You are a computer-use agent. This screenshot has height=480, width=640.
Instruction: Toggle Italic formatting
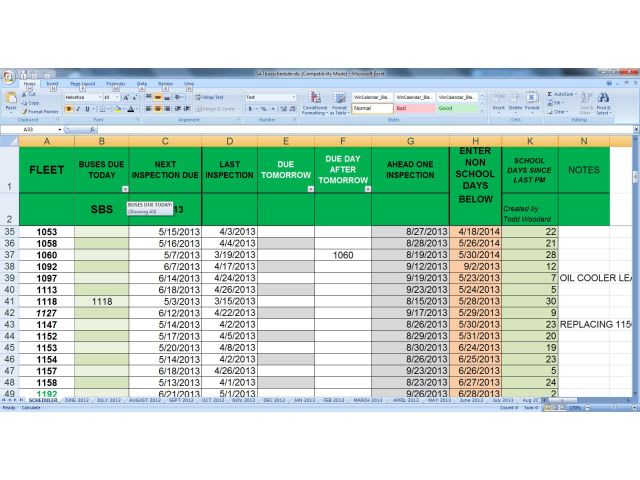point(78,108)
